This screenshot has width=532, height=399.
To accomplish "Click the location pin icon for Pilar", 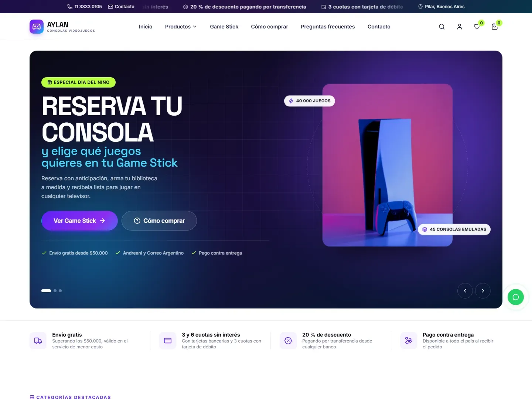I will (420, 7).
